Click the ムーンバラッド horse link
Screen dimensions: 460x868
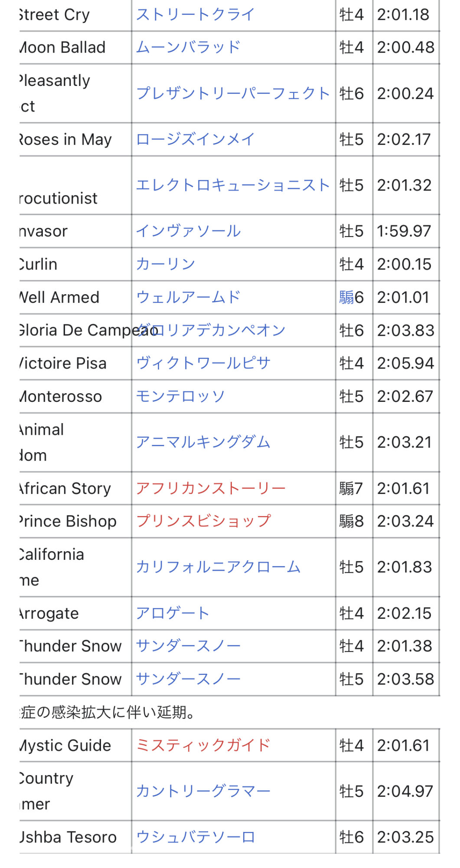click(188, 47)
